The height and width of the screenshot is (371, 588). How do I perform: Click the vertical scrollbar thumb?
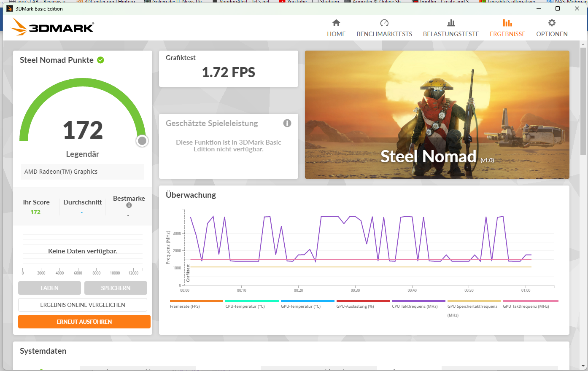[584, 100]
